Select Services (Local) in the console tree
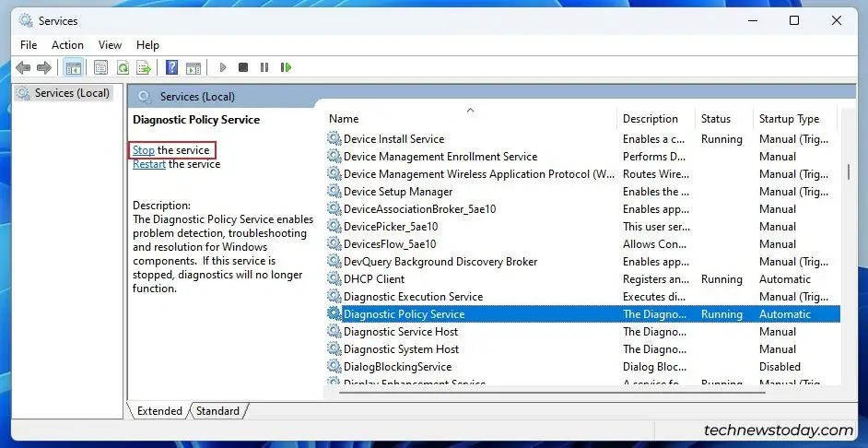Image resolution: width=868 pixels, height=448 pixels. 71,93
